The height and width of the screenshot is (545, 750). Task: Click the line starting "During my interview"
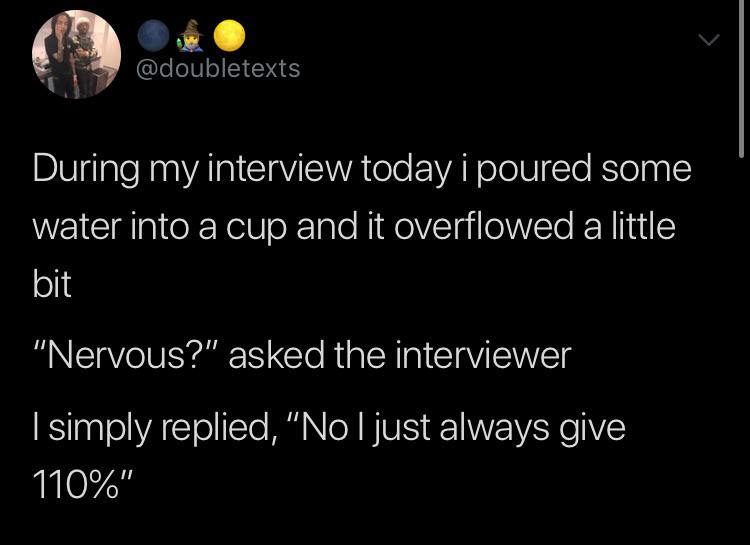[361, 169]
